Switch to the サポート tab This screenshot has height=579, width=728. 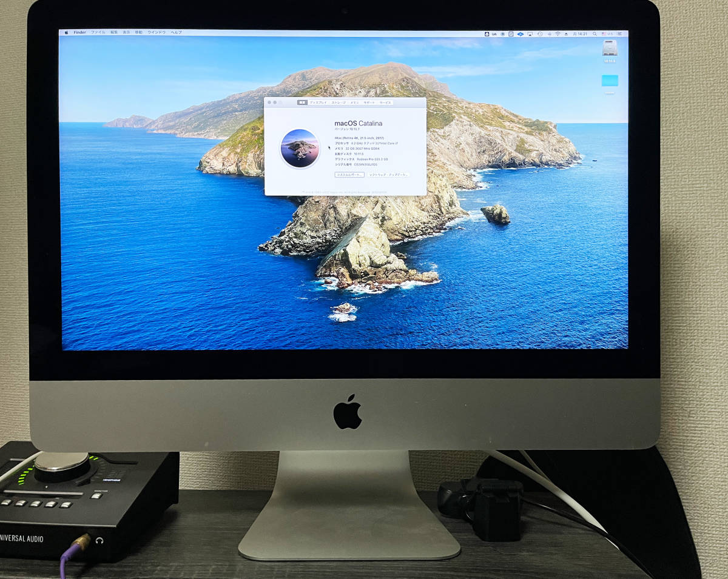(x=369, y=102)
